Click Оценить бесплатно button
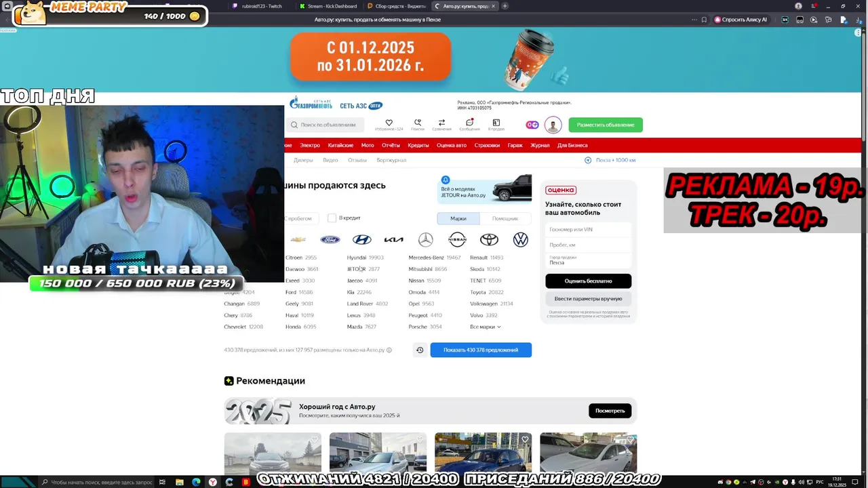Viewport: 868px width, 488px height. pyautogui.click(x=588, y=281)
